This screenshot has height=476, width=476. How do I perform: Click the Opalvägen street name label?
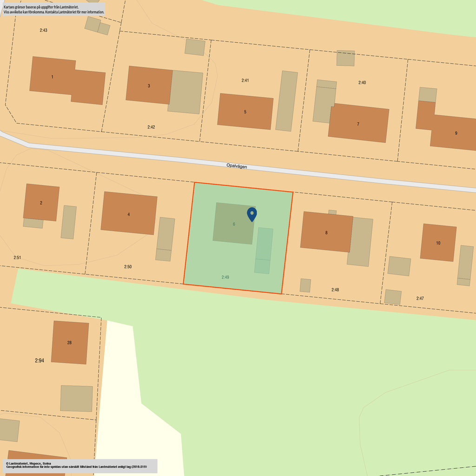(x=237, y=165)
